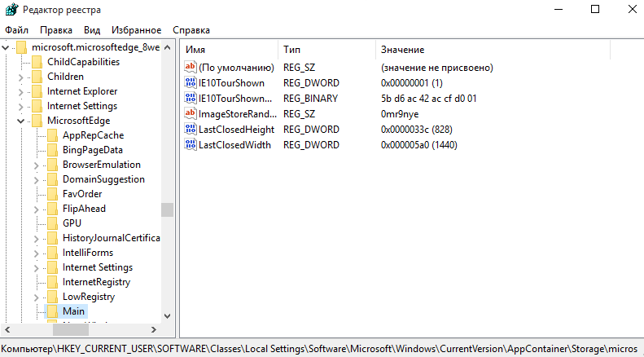
Task: Click the tree pane scroll down arrow
Action: pyautogui.click(x=167, y=315)
